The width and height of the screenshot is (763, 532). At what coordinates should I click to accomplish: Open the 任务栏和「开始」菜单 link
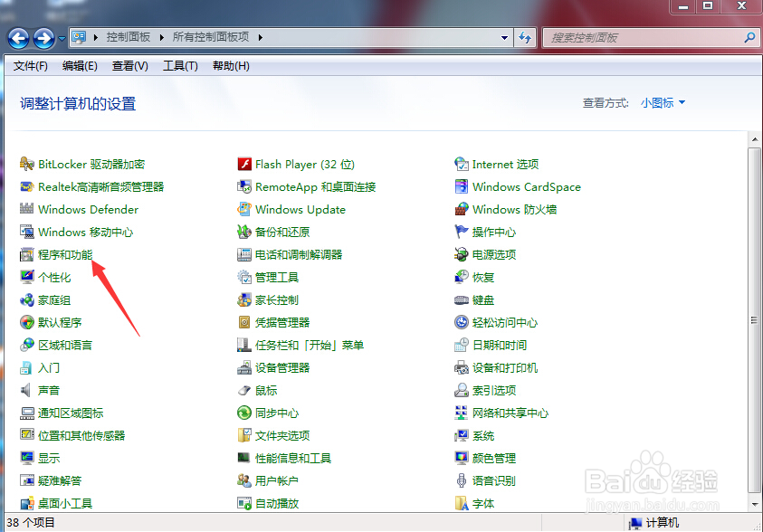pyautogui.click(x=310, y=345)
